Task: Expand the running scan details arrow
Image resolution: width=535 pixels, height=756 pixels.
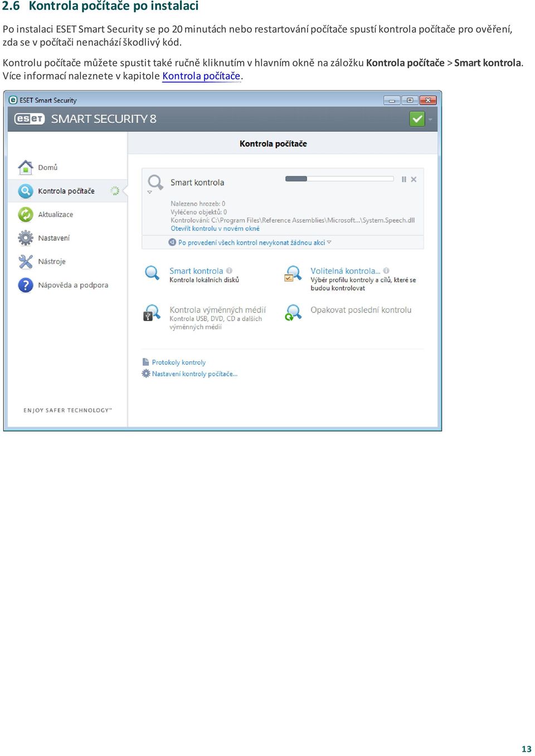Action: coord(149,192)
